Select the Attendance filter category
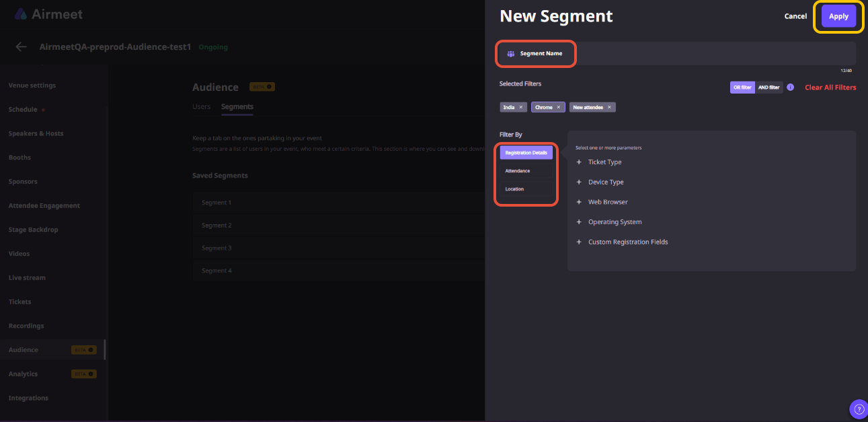 [x=526, y=171]
